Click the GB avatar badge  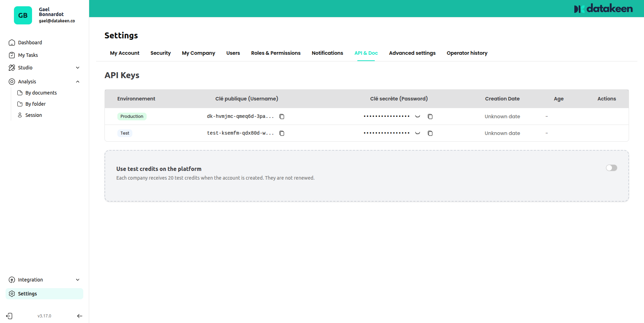pyautogui.click(x=23, y=15)
